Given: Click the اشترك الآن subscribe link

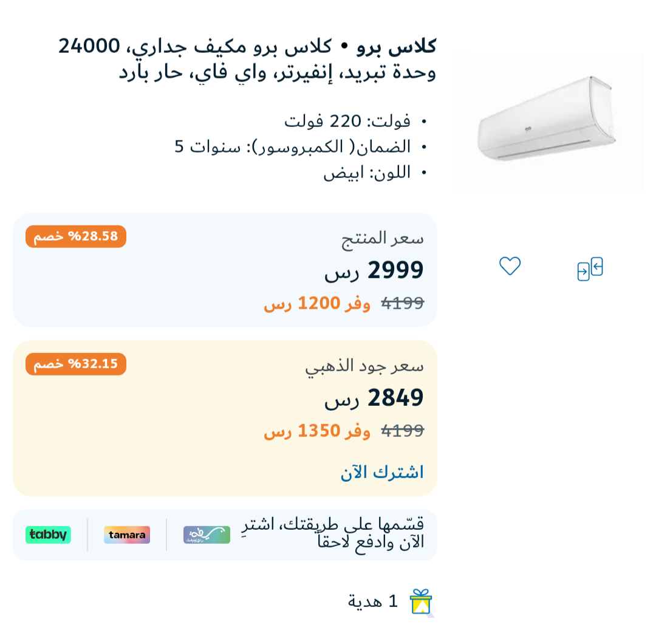Looking at the screenshot, I should pos(382,472).
